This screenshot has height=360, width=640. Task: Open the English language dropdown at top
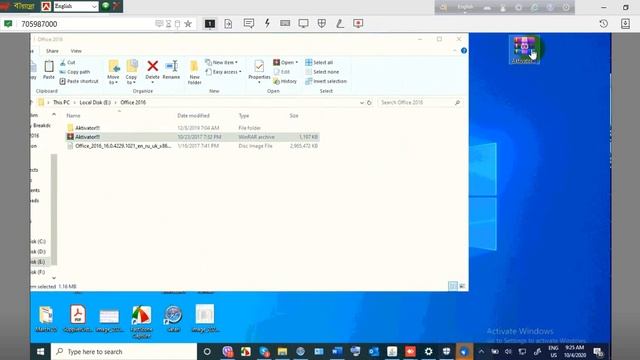point(76,6)
